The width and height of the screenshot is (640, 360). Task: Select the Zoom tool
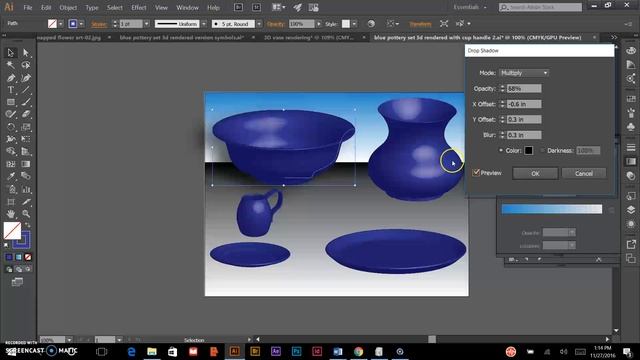pos(26,214)
